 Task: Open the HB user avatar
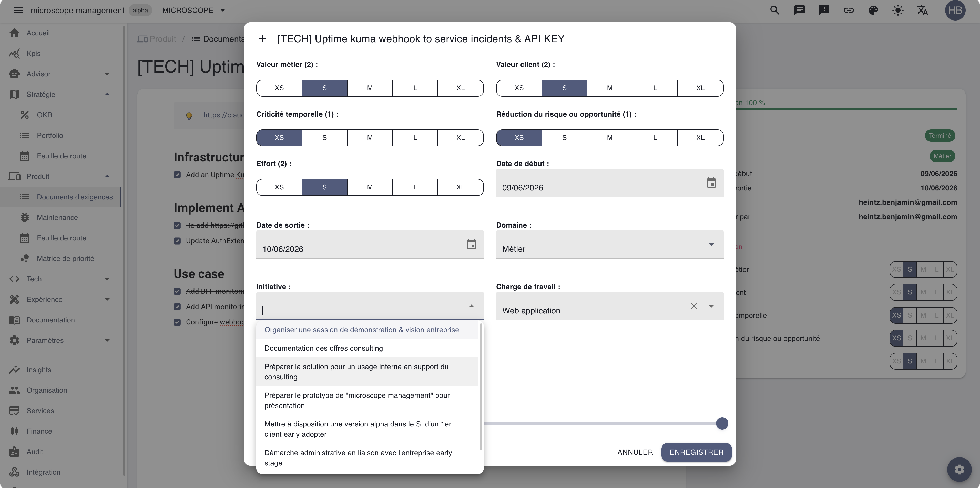click(x=955, y=10)
